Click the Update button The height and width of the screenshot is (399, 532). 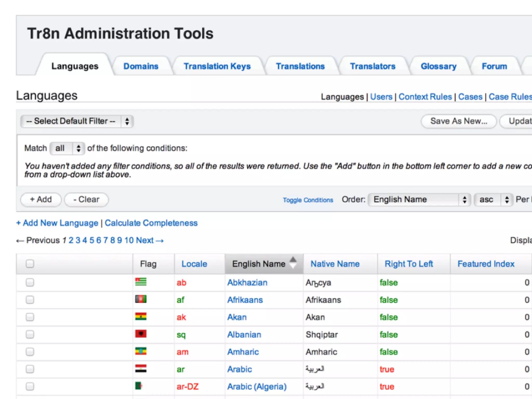point(516,121)
